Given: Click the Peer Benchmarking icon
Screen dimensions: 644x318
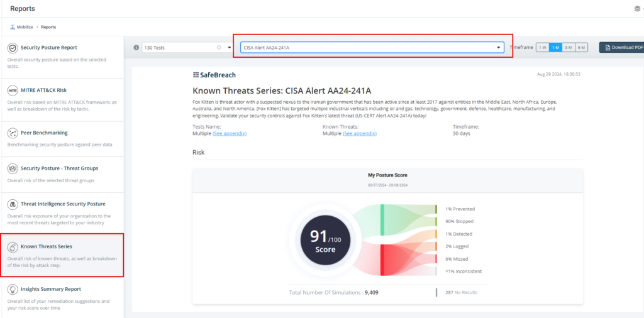Looking at the screenshot, I should [x=13, y=133].
